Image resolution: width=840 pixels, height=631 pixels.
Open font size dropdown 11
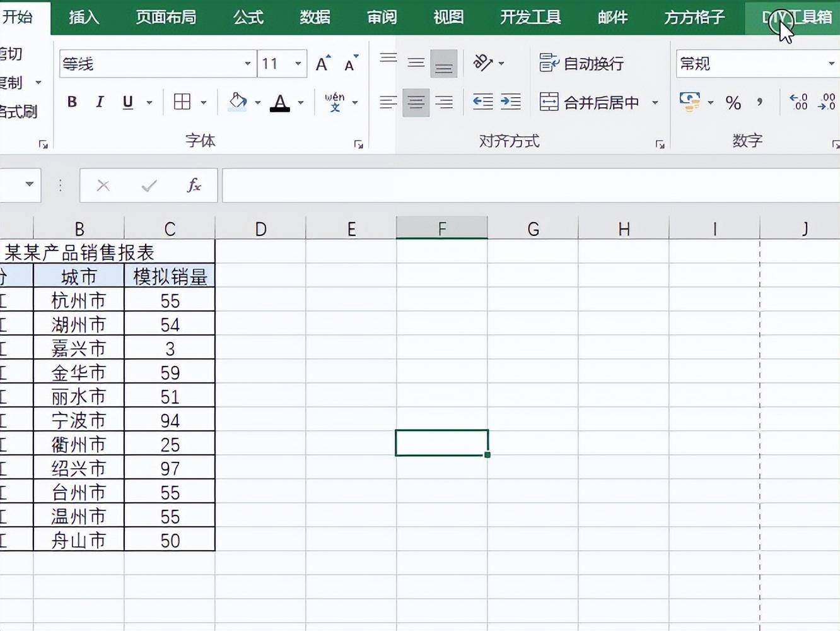coord(298,64)
